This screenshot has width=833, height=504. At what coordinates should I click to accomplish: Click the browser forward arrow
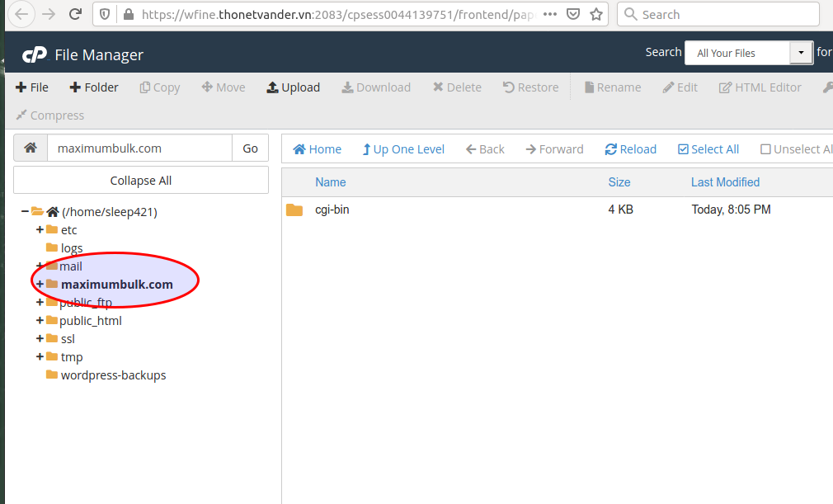pyautogui.click(x=49, y=14)
